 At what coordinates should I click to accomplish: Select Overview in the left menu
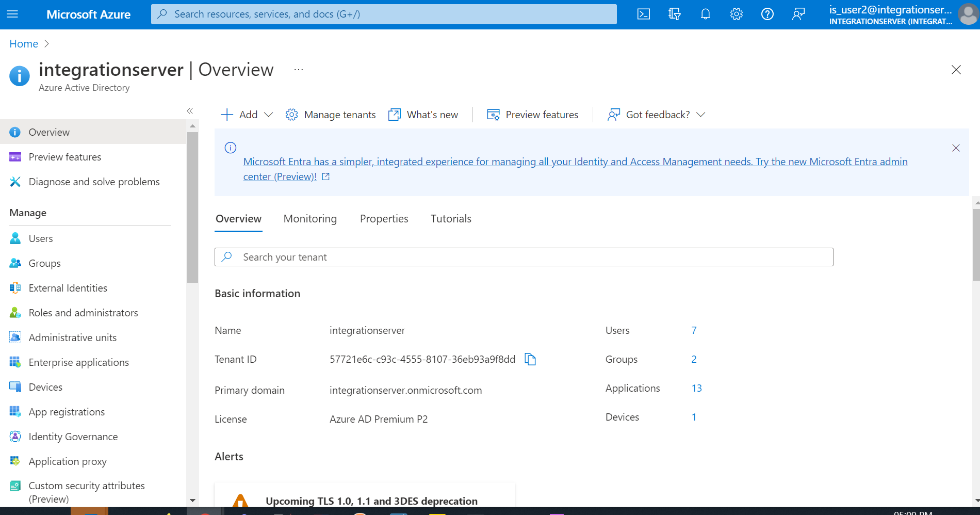pos(93,132)
